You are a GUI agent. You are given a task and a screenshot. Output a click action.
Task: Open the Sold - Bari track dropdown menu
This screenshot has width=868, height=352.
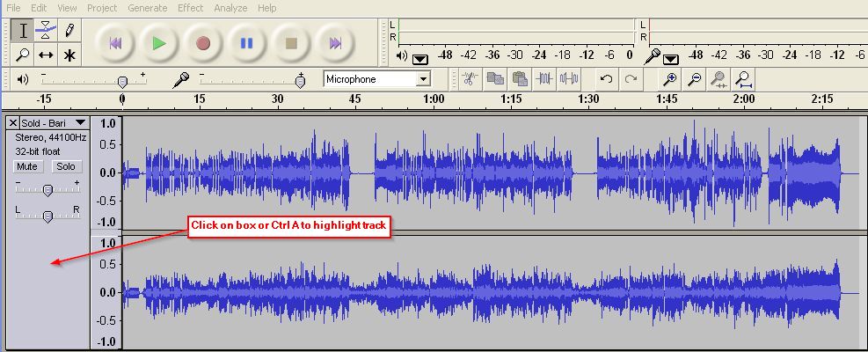click(81, 123)
